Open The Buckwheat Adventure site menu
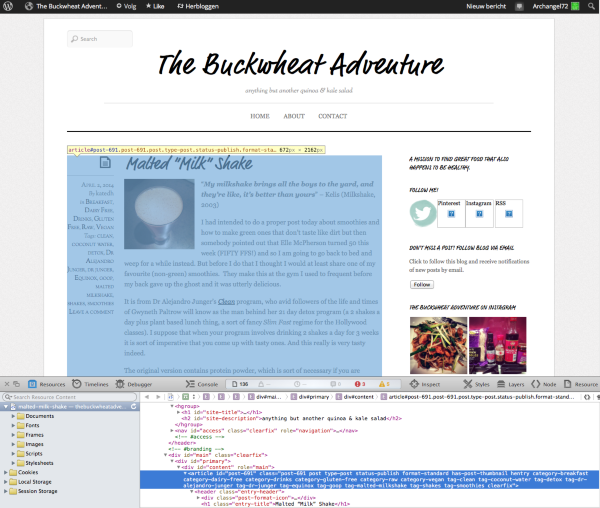The image size is (600, 508). [x=66, y=6]
